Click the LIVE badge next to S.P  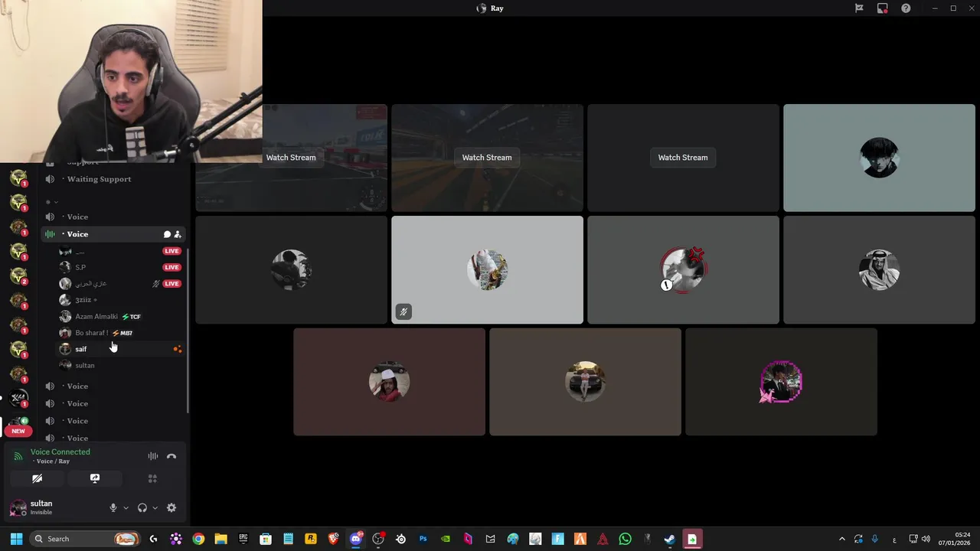point(171,267)
